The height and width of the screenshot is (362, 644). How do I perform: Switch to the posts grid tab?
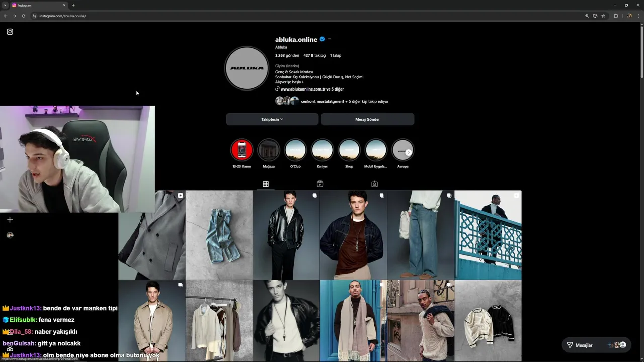pyautogui.click(x=266, y=184)
